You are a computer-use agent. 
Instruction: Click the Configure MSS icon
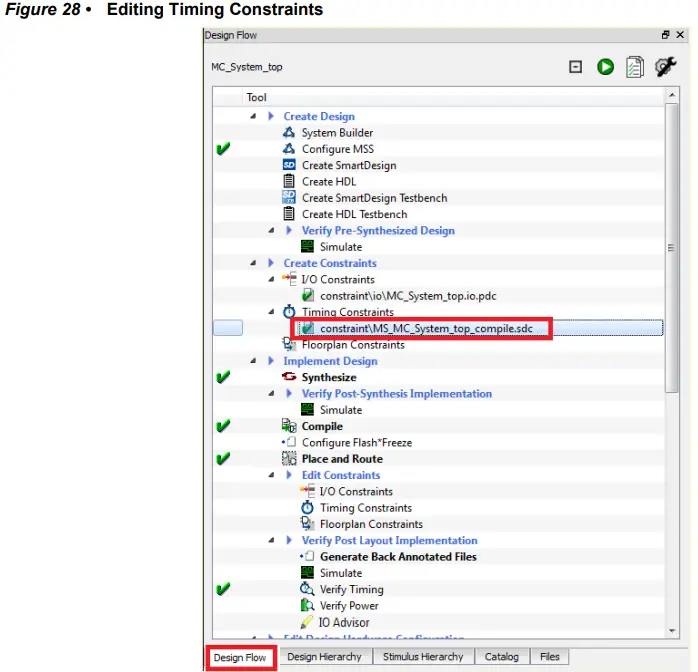click(289, 149)
